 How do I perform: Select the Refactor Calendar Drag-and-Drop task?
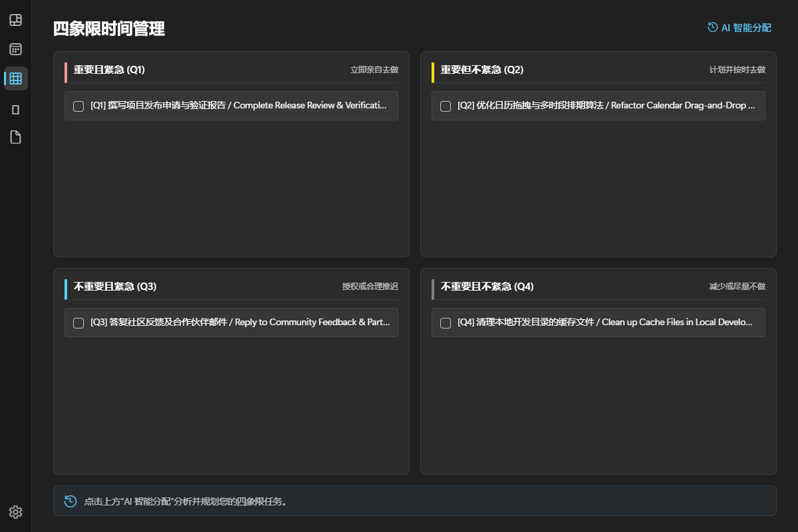(598, 106)
